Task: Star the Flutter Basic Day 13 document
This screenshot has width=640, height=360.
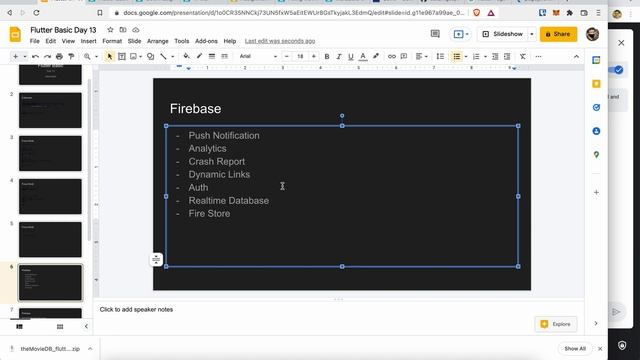Action: [110, 30]
